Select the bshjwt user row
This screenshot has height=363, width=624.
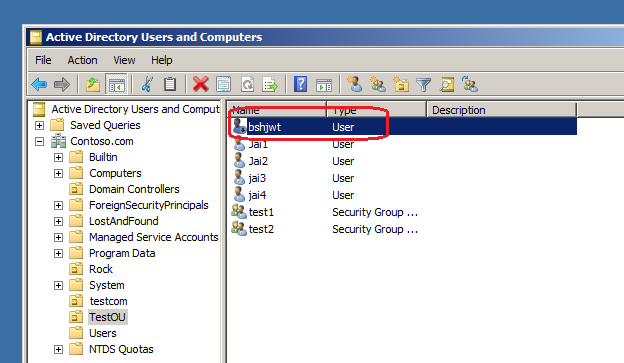point(403,127)
